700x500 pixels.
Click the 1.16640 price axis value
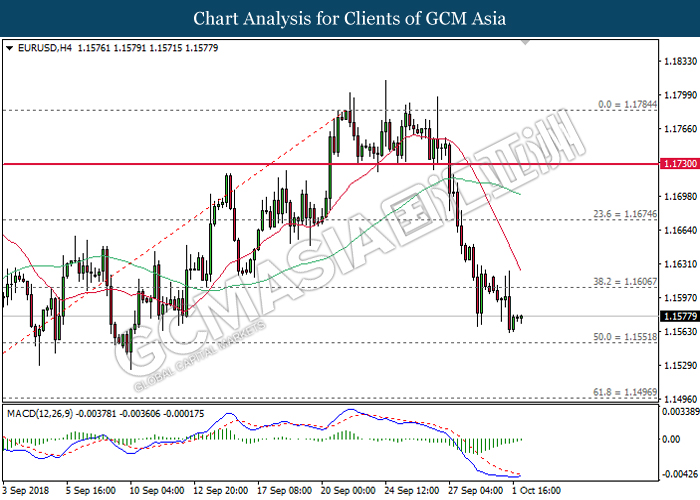click(680, 230)
